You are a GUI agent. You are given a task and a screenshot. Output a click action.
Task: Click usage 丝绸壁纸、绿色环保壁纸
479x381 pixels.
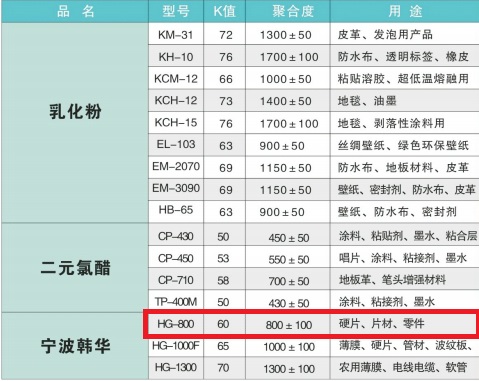tap(403, 145)
